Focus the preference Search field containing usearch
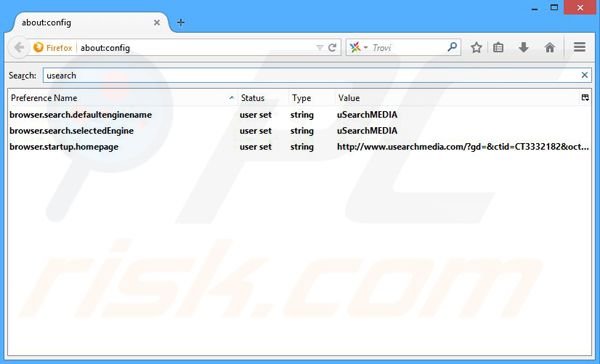 (317, 75)
